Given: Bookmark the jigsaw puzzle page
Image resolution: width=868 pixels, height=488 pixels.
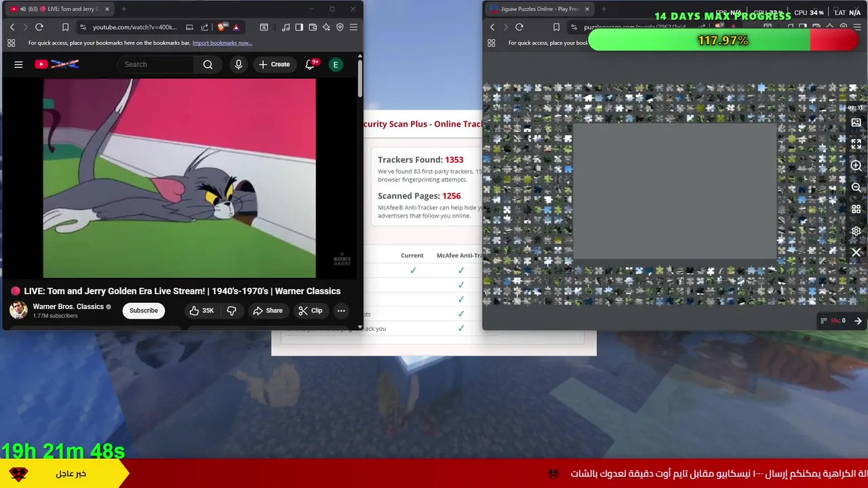Looking at the screenshot, I should 556,27.
